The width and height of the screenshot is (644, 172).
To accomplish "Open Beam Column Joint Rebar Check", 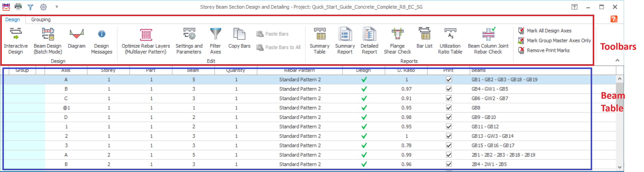I will point(488,40).
